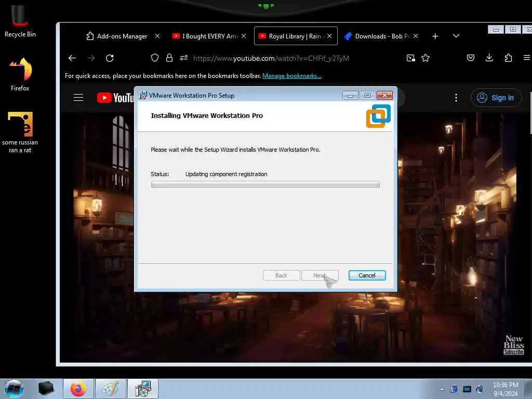Image resolution: width=532 pixels, height=399 pixels.
Task: Click the black box taskbar icon
Action: tap(46, 389)
